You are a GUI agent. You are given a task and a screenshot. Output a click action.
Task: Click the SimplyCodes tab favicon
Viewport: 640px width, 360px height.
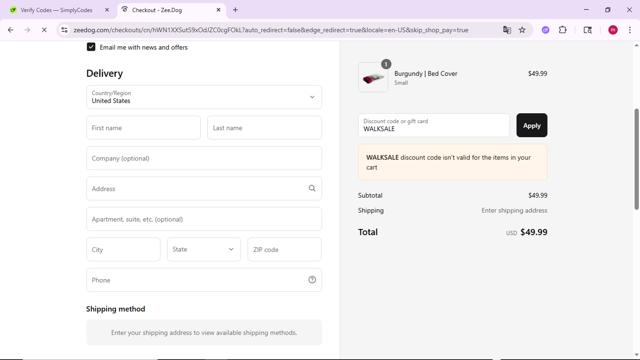(x=13, y=10)
